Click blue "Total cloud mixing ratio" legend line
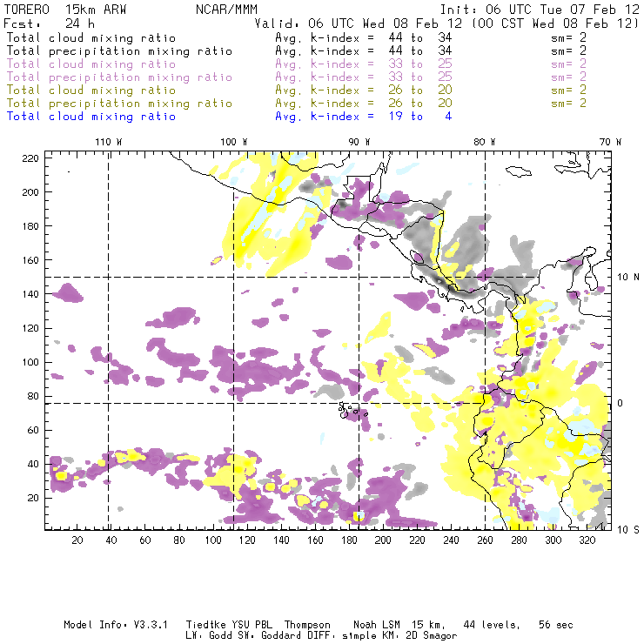 pyautogui.click(x=91, y=117)
